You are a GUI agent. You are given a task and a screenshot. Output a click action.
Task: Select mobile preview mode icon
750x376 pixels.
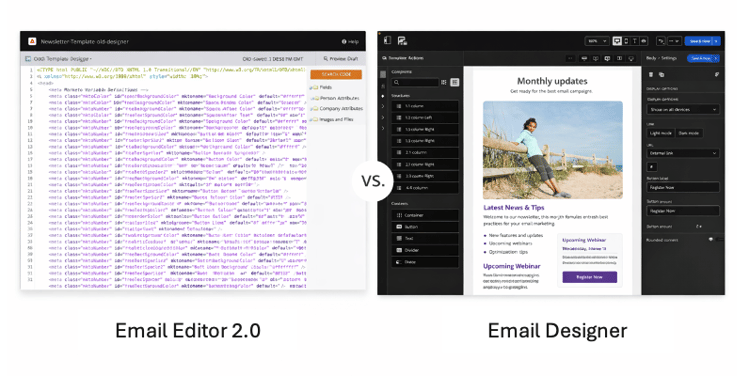(626, 41)
